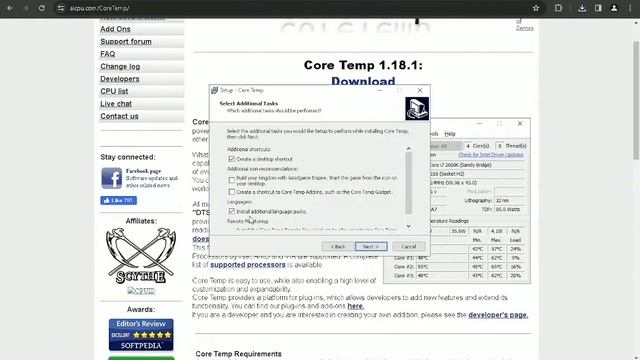Image resolution: width=640 pixels, height=360 pixels.
Task: Click the Softpedia Editor's Review badge
Action: 141,335
